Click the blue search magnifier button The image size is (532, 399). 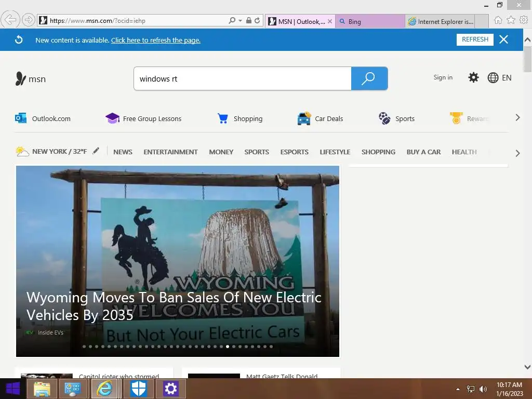(369, 79)
